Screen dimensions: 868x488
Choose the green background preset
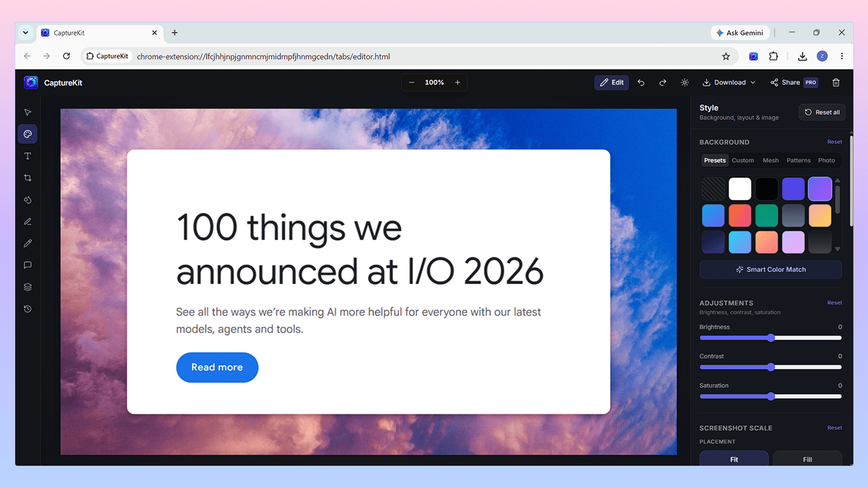(767, 215)
